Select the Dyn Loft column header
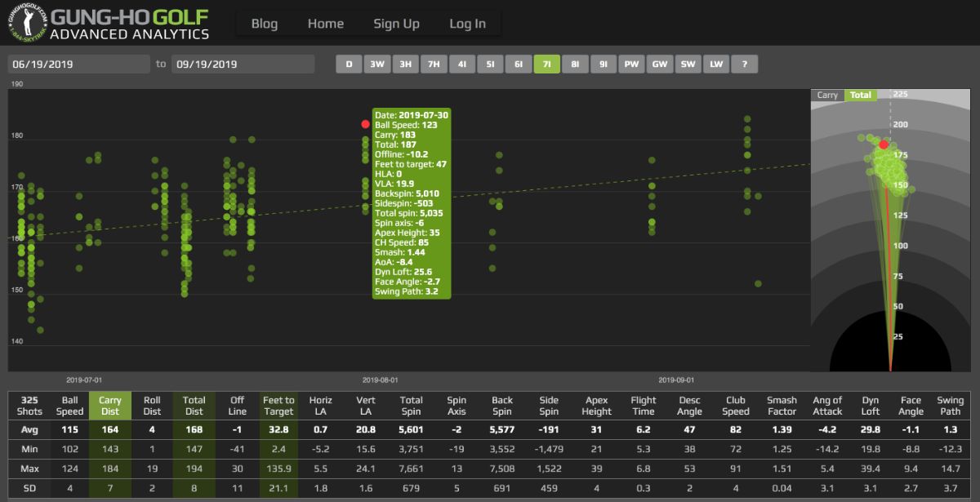The image size is (980, 502). click(x=871, y=406)
